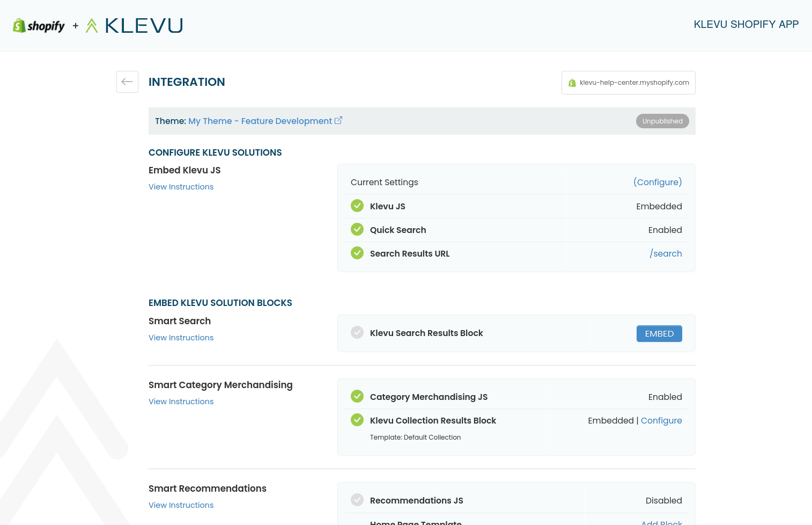The width and height of the screenshot is (812, 525).
Task: Click green check beside Klevu Collection Results Block
Action: (x=357, y=420)
